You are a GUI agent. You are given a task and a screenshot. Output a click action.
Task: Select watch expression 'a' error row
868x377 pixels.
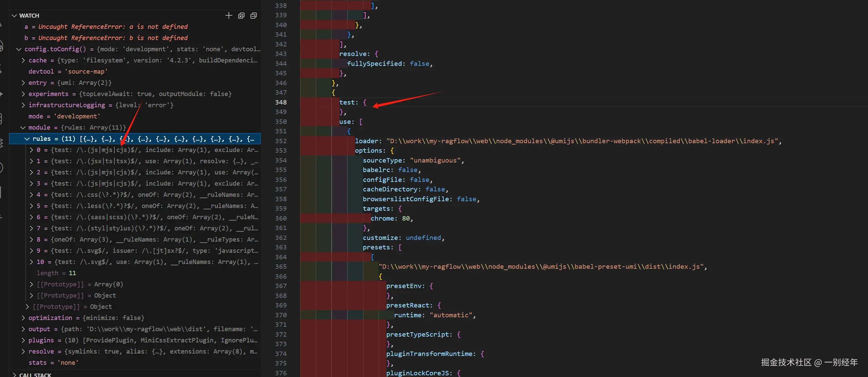point(106,27)
